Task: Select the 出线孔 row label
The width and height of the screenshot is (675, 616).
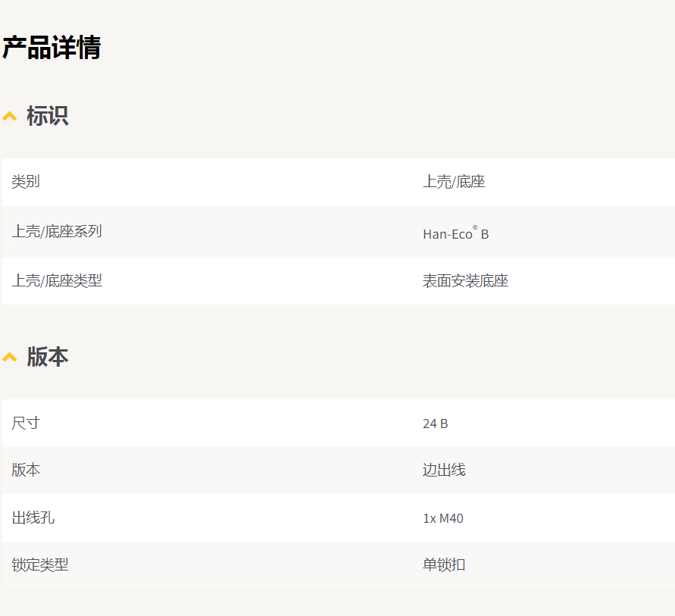Action: (x=33, y=518)
